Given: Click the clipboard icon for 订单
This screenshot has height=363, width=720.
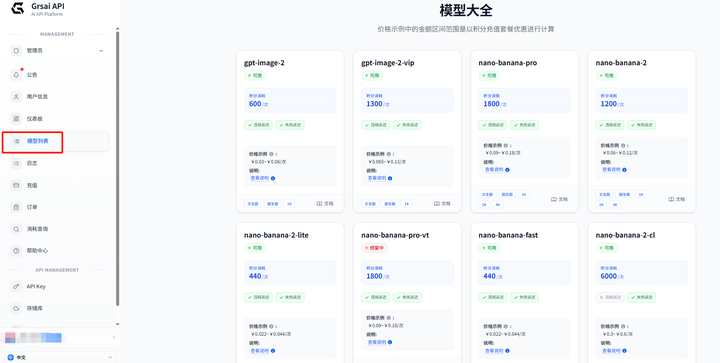Looking at the screenshot, I should (17, 207).
